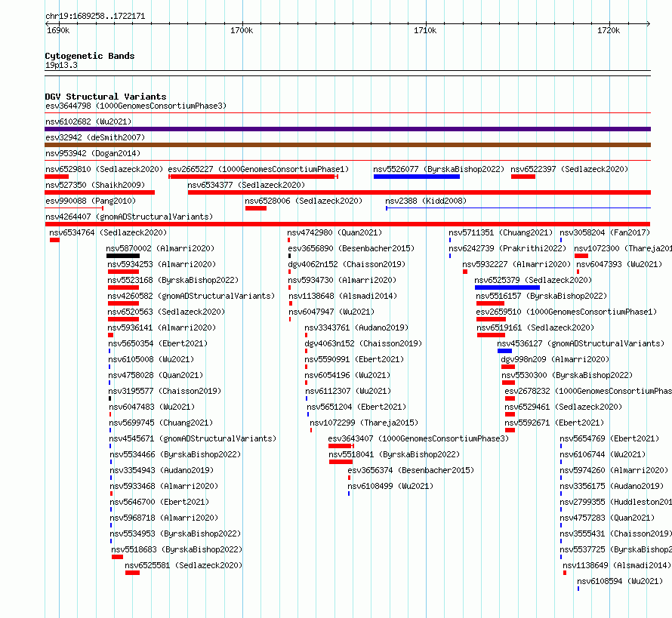
Task: Open nsv3195577 (Chaisson2019) label
Action: coord(165,391)
